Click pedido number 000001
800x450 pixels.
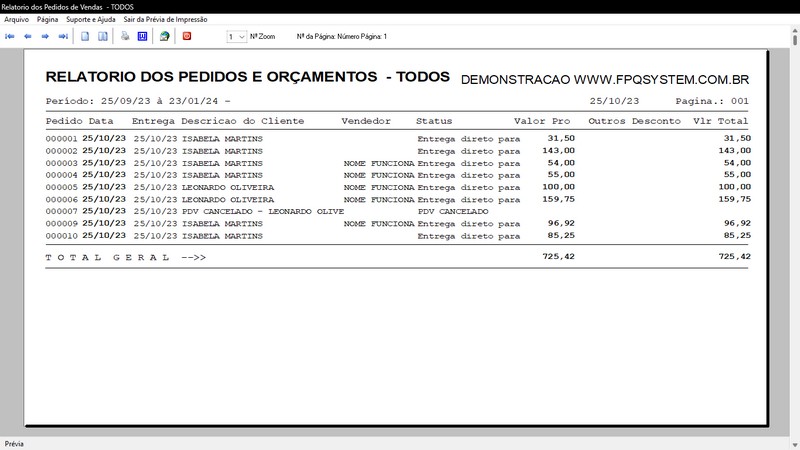(x=61, y=139)
